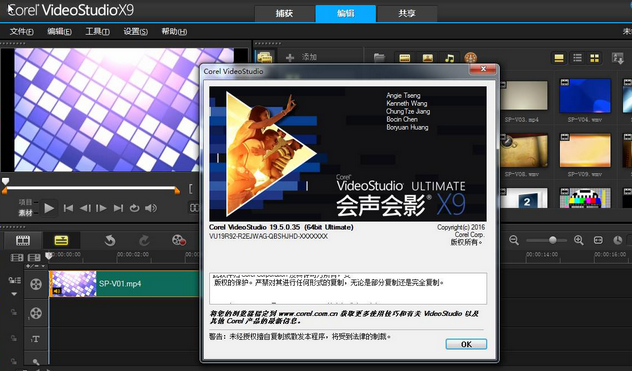Toggle show videos filter in library

click(x=405, y=58)
